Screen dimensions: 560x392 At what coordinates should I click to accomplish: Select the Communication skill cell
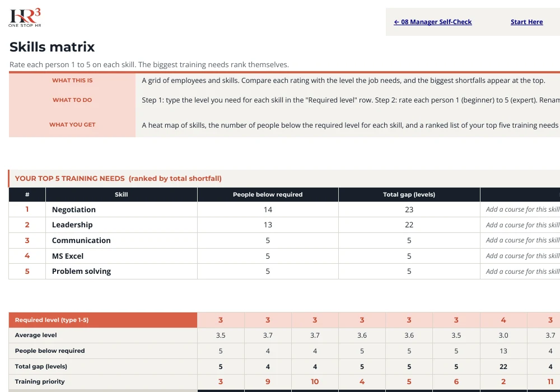122,241
